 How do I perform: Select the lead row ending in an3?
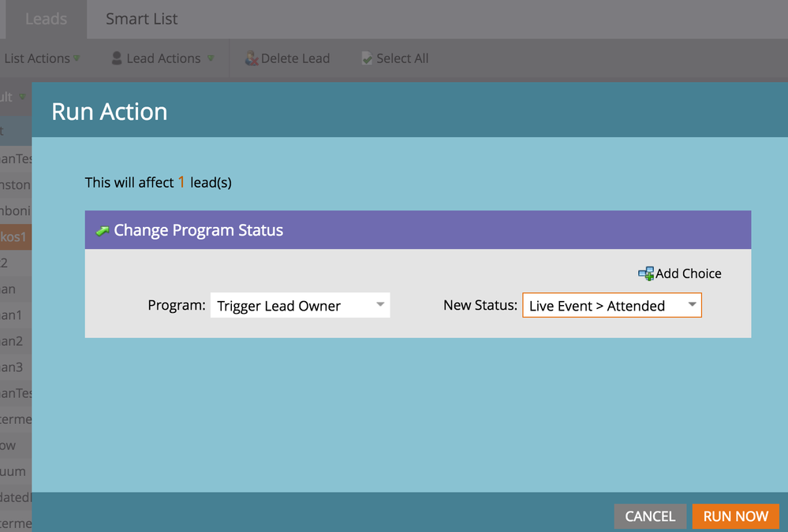click(15, 367)
